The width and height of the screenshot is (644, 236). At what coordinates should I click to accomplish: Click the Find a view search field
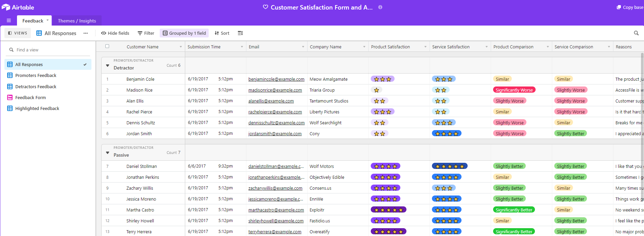(x=48, y=50)
